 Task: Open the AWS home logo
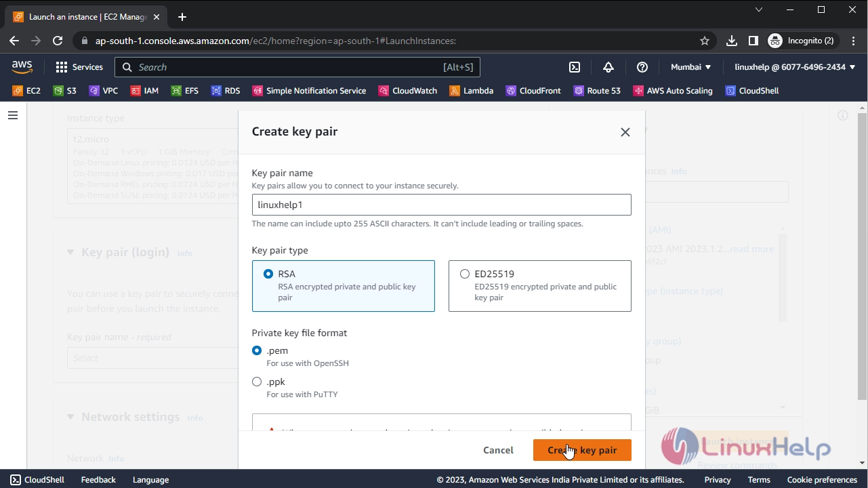click(22, 67)
